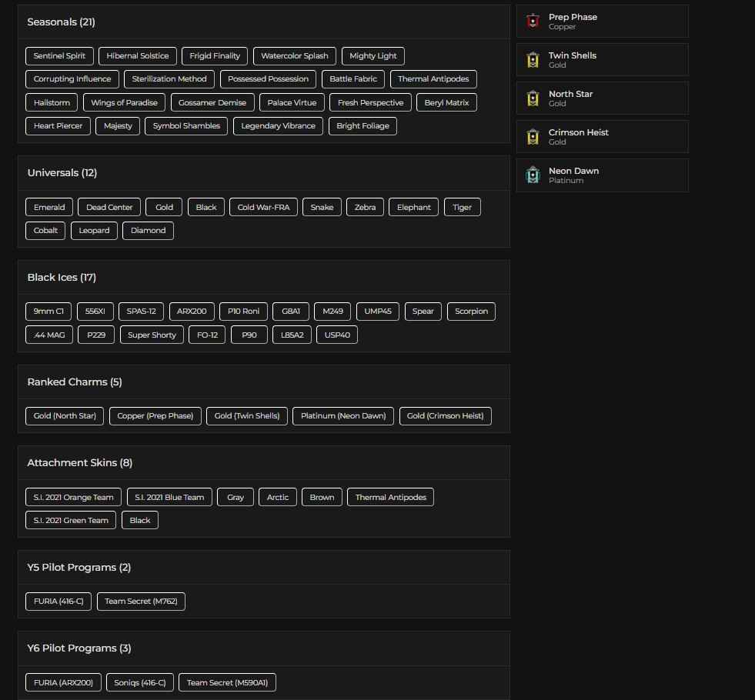Click the Neon Dawn platinum charm icon
The width and height of the screenshot is (755, 700).
point(532,175)
